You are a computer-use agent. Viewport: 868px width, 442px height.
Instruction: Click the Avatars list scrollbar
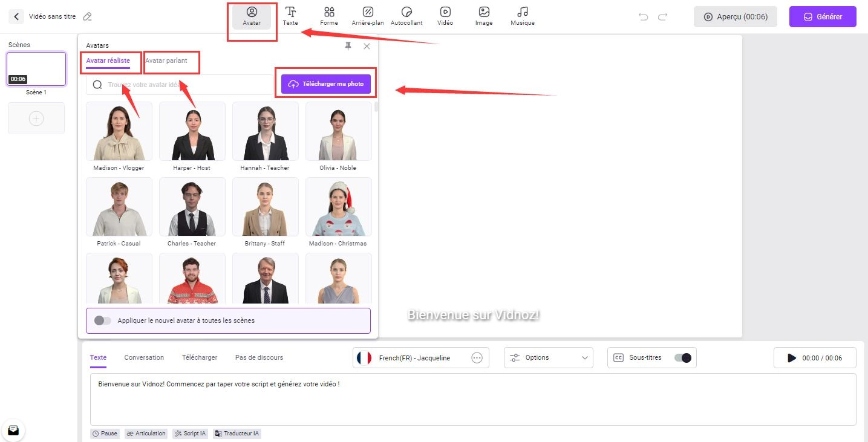[377, 108]
